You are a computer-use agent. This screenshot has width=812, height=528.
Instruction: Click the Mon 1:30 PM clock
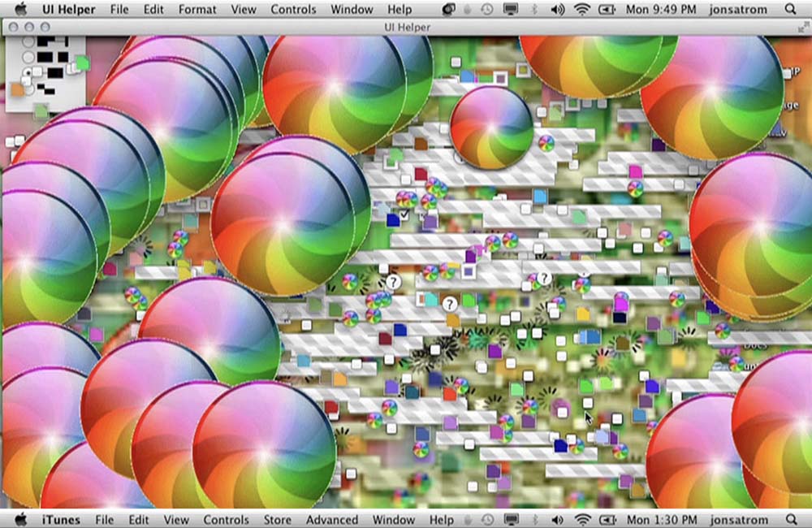tap(662, 520)
